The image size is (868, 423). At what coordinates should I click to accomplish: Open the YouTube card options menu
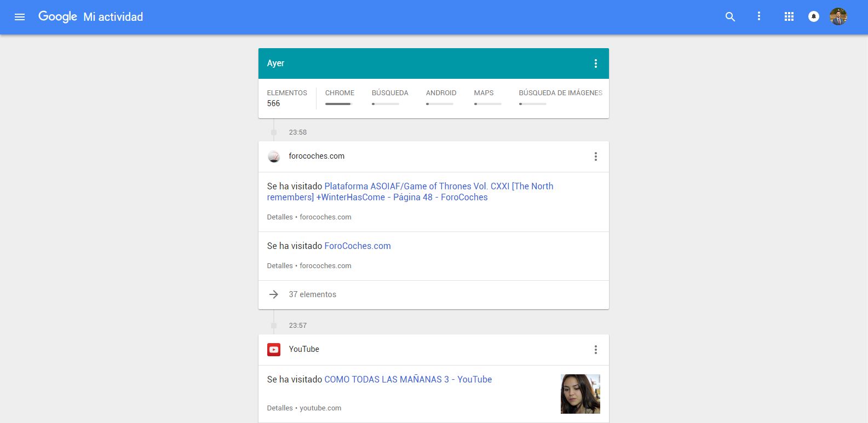tap(596, 350)
